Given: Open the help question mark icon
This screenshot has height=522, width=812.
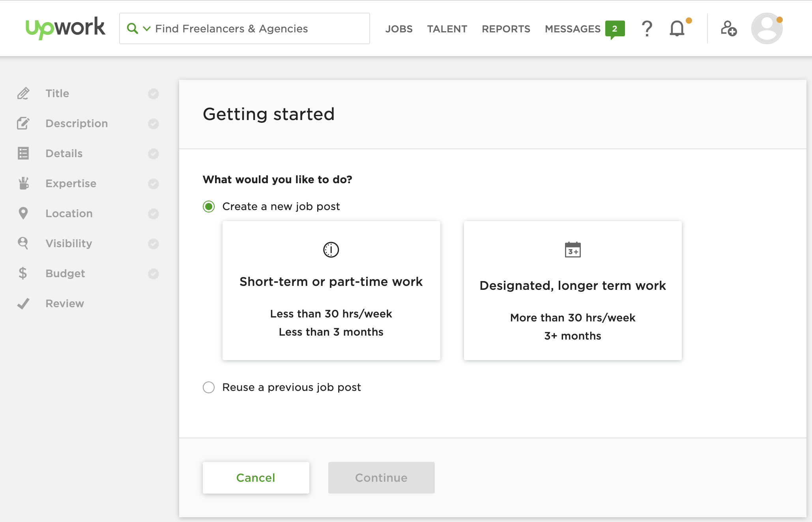Looking at the screenshot, I should (x=647, y=28).
